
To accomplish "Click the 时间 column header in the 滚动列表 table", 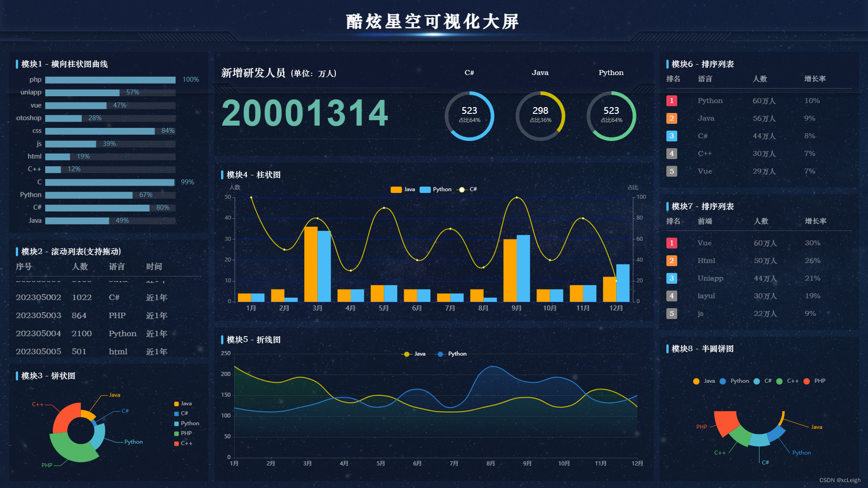I will (x=154, y=267).
